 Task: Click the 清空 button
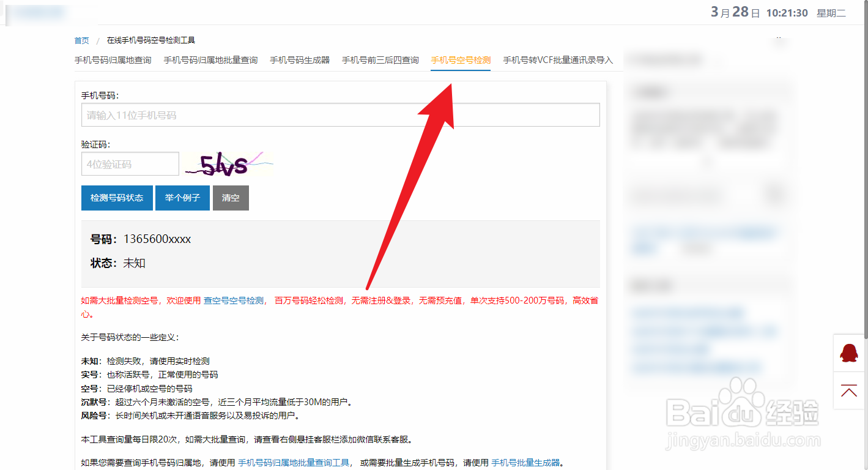[231, 198]
